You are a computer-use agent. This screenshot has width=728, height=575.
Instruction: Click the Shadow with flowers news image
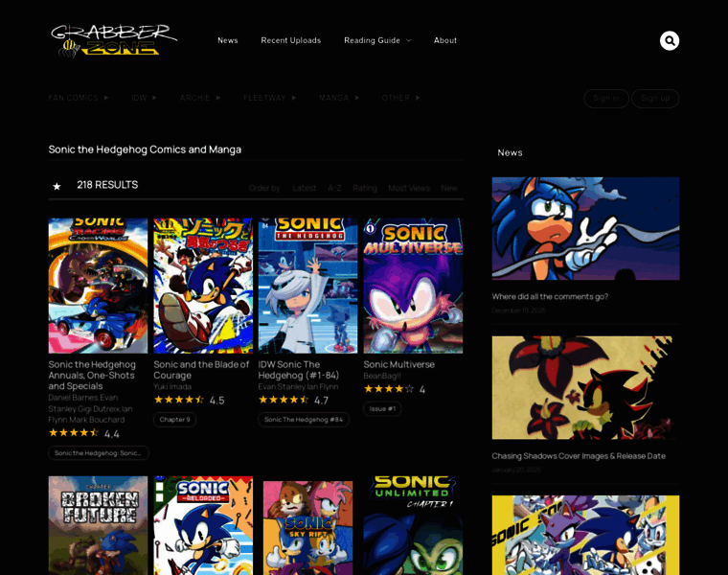(x=585, y=388)
